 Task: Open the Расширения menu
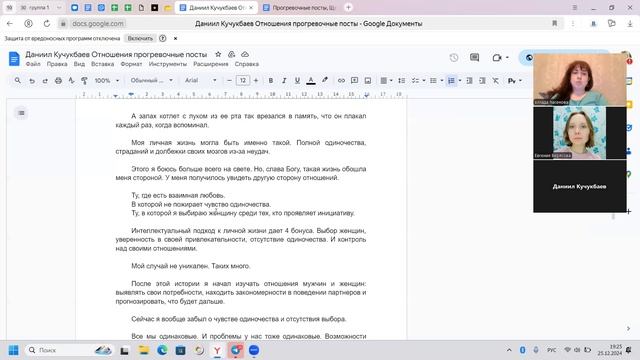point(211,64)
